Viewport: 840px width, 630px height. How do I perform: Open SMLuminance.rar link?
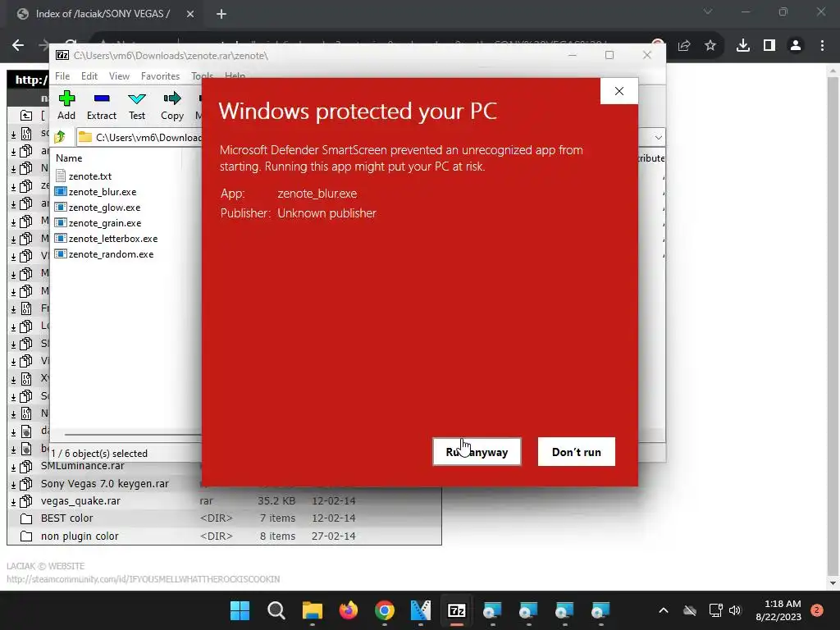(83, 466)
